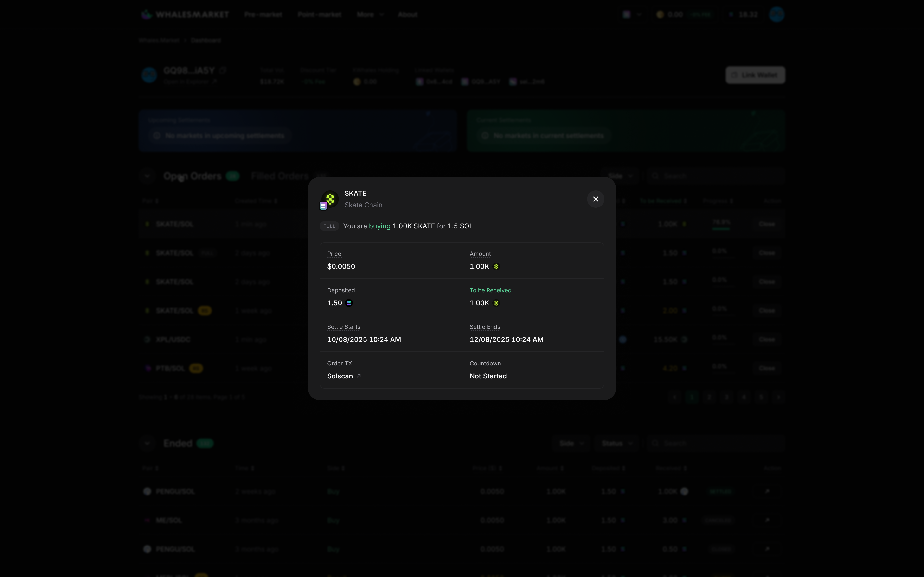
Task: Click the Solana chain badge on SKATE logo
Action: [323, 206]
